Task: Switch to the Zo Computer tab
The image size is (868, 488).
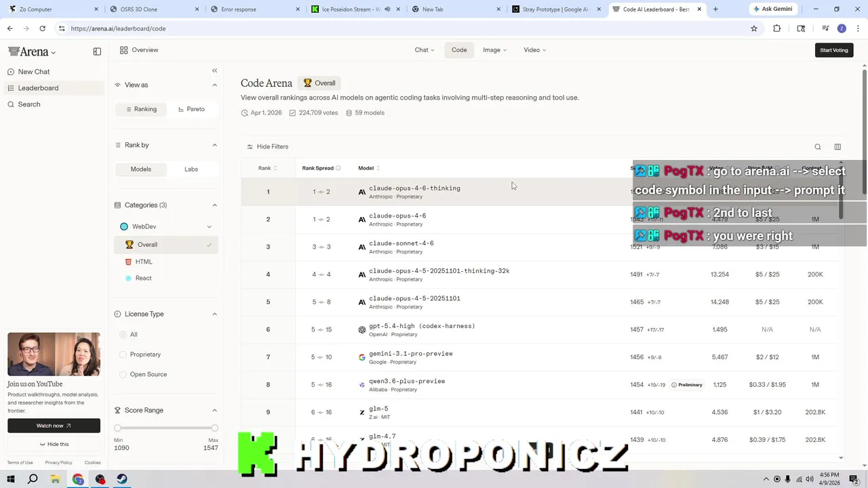Action: (x=54, y=9)
